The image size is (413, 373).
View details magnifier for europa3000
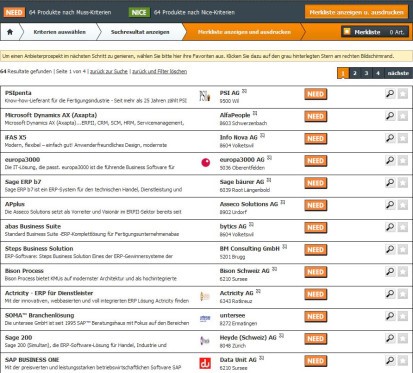[x=390, y=161]
